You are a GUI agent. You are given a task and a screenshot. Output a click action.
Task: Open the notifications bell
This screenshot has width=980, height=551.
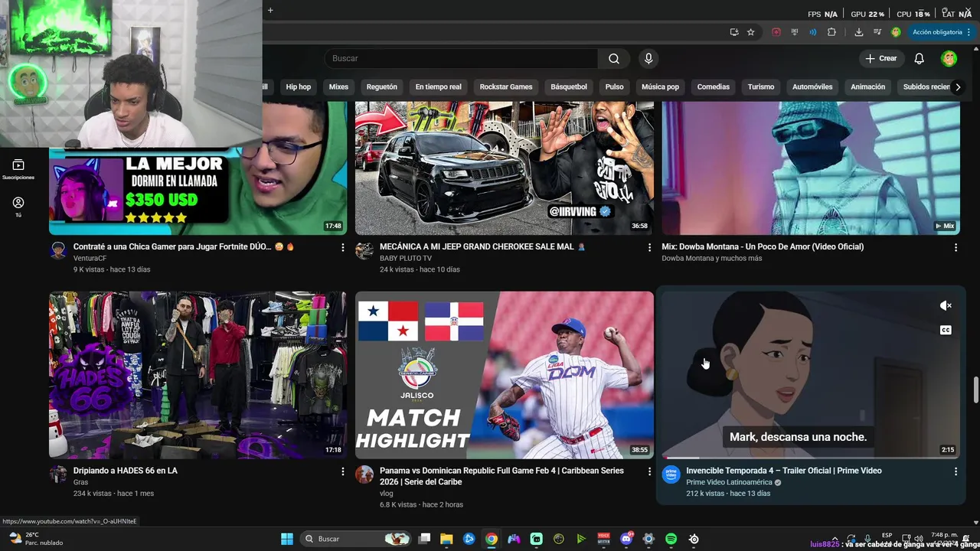pyautogui.click(x=920, y=59)
